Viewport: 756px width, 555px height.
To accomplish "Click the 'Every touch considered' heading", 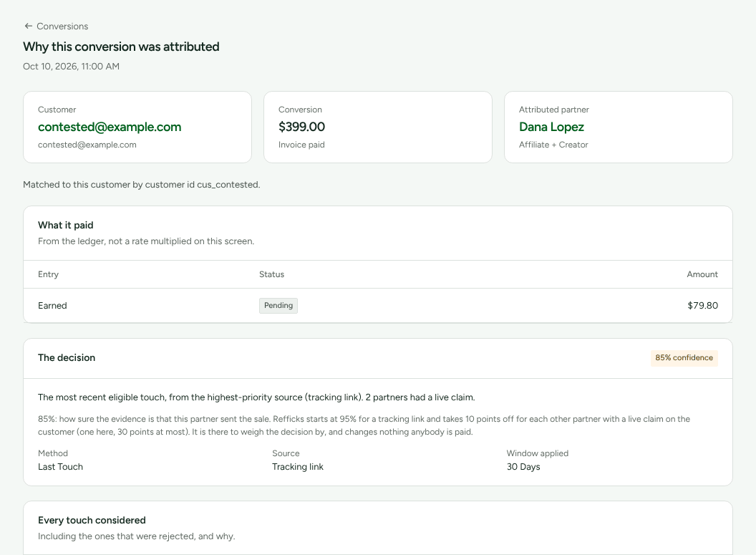I will (x=92, y=521).
